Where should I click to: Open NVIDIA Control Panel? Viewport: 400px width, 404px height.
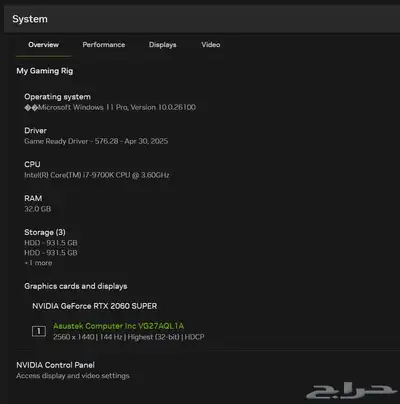pyautogui.click(x=55, y=365)
